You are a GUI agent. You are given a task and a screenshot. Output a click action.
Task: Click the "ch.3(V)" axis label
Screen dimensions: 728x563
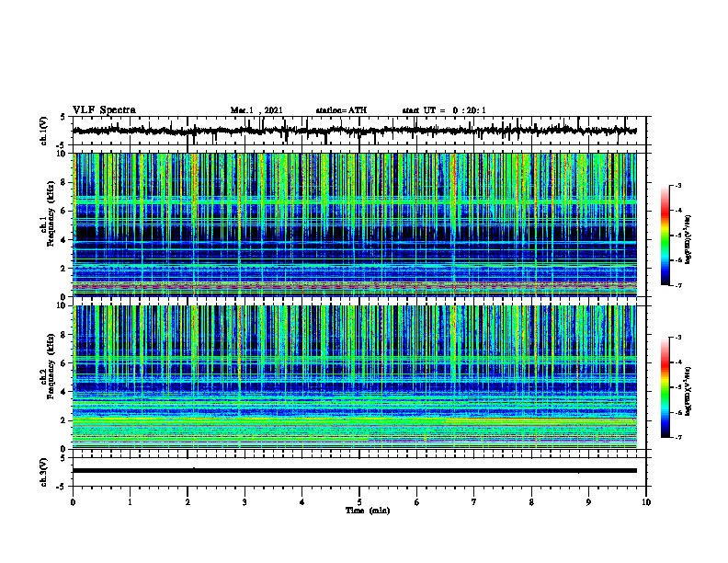(x=44, y=472)
